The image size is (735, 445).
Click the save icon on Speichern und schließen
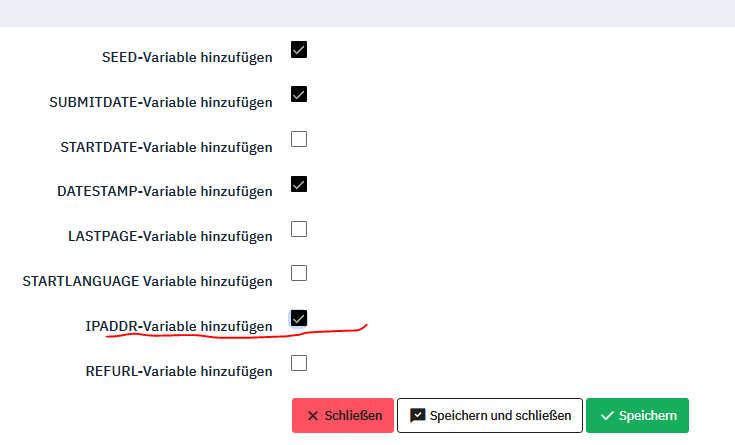coord(418,415)
